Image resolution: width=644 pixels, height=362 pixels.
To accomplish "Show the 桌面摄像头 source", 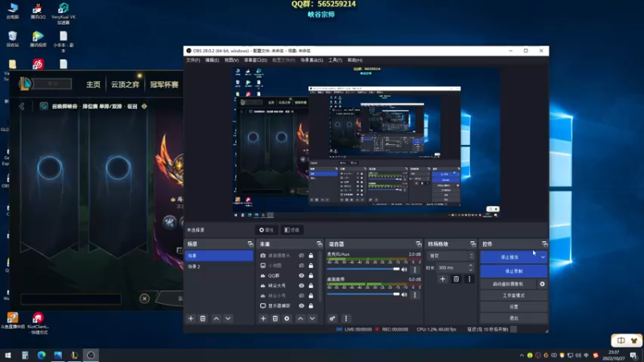I will (301, 255).
